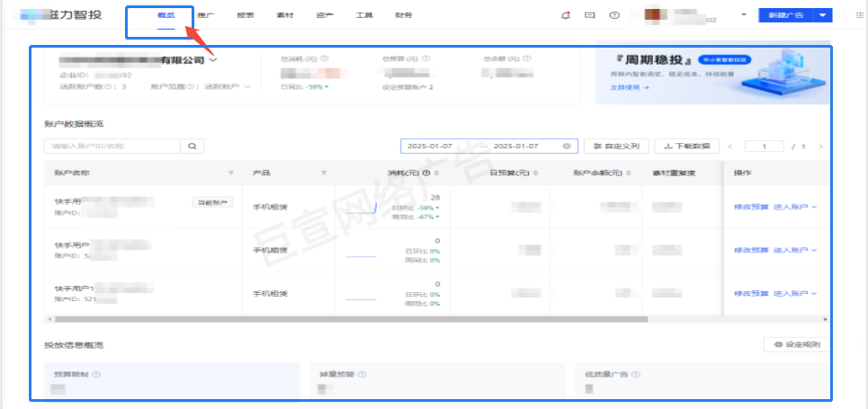Click the info icon beside 活跃账户数
The image size is (868, 409).
coord(108,86)
